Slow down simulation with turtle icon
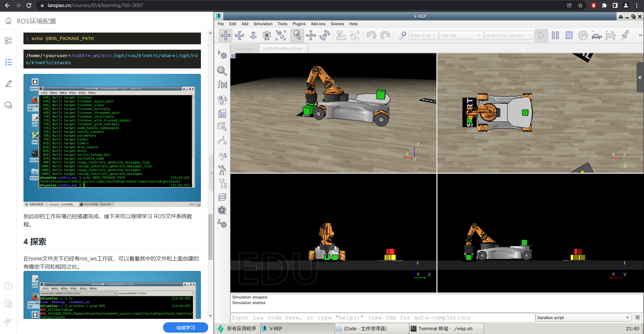This screenshot has width=644, height=334. (x=596, y=35)
